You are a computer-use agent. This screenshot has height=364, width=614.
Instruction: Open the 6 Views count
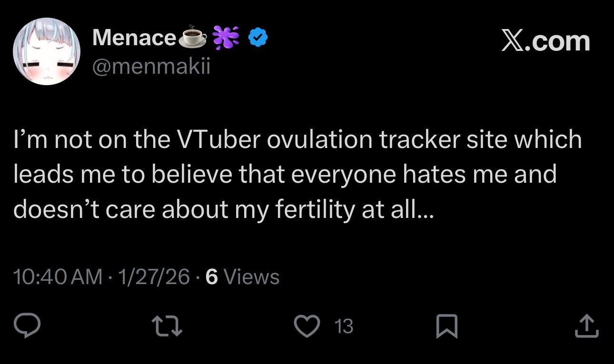pos(242,277)
